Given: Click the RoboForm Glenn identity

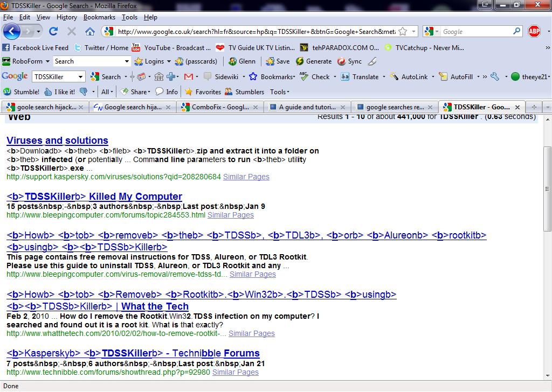Looking at the screenshot, I should [x=242, y=61].
